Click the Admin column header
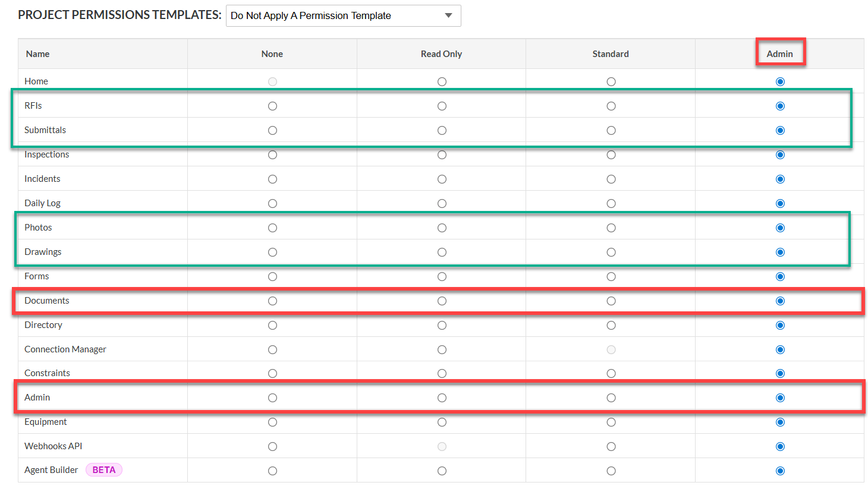 779,54
